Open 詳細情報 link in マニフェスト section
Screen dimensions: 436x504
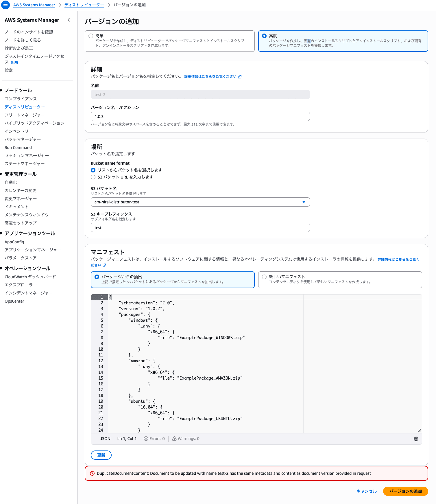[398, 259]
